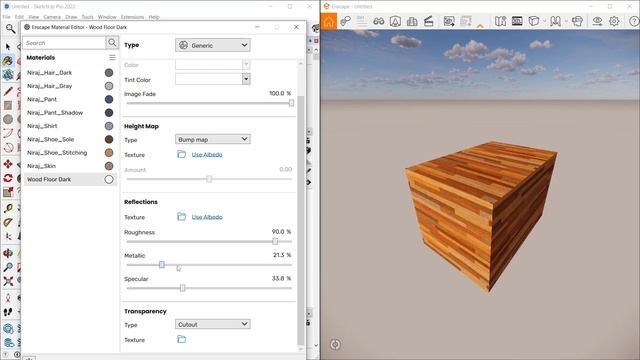Open the SketchUp Help menu
640x360 pixels.
coord(154,17)
